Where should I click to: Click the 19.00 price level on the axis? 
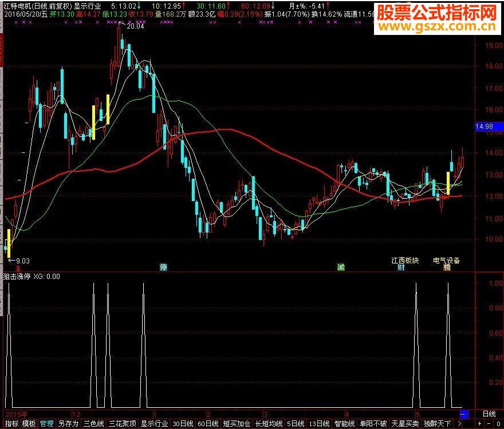[x=494, y=45]
